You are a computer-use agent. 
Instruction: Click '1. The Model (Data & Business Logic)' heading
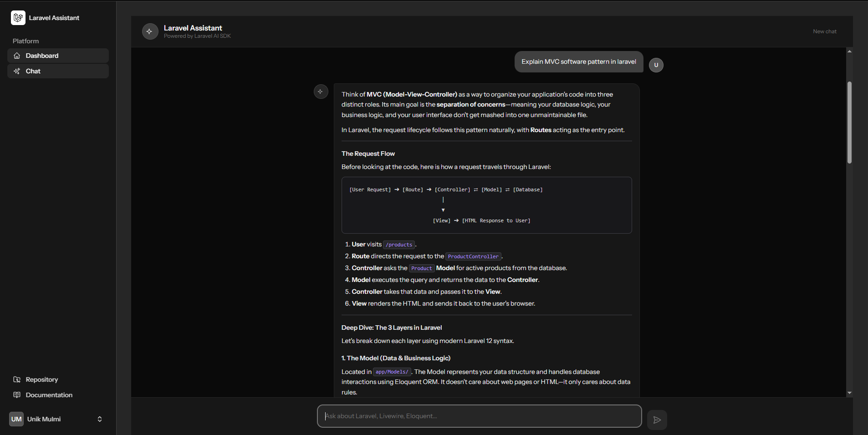(396, 358)
